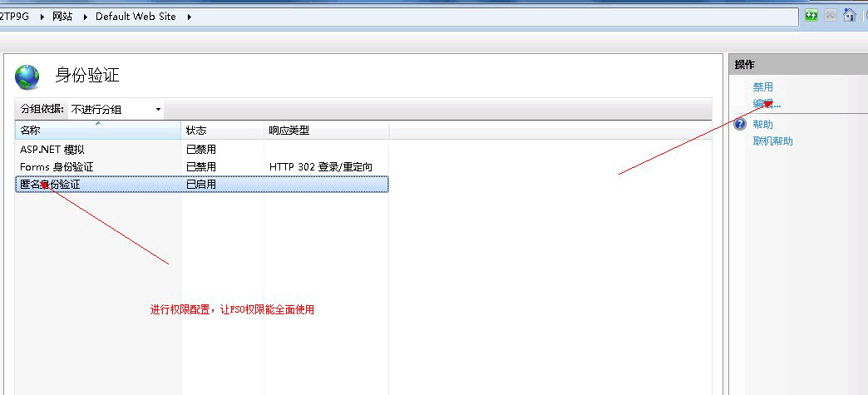Expand arrow before Default Web Site breadcrumb
This screenshot has width=868, height=395.
coord(86,17)
